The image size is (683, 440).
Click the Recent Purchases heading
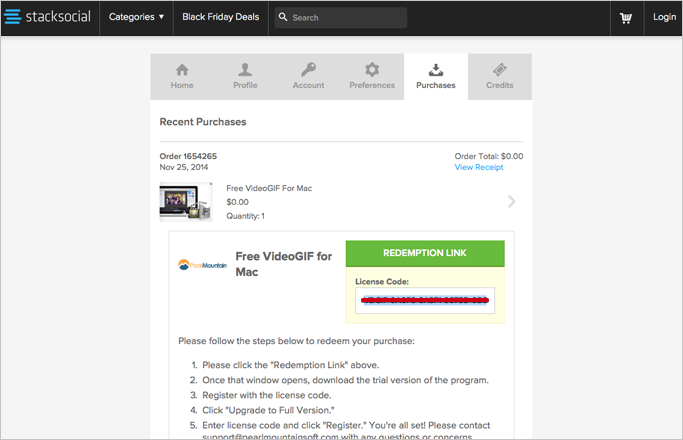tap(203, 122)
